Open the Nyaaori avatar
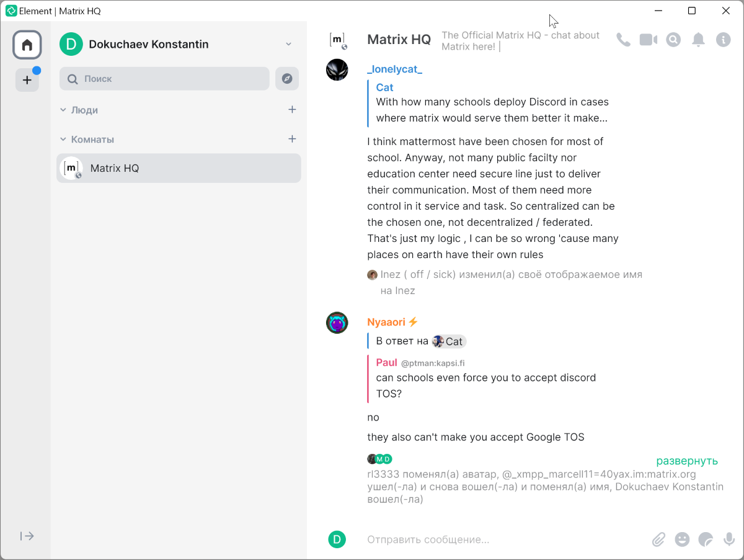The width and height of the screenshot is (744, 560). (x=337, y=323)
